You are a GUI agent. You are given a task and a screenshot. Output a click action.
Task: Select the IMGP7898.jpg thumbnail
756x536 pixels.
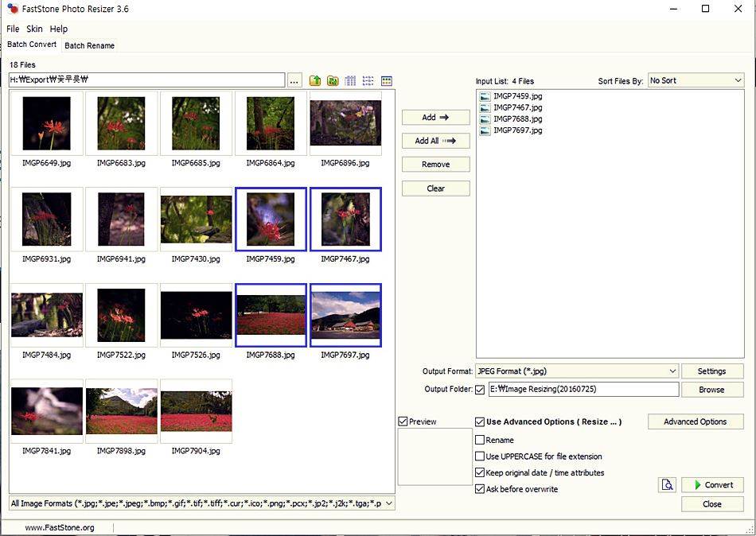[122, 412]
